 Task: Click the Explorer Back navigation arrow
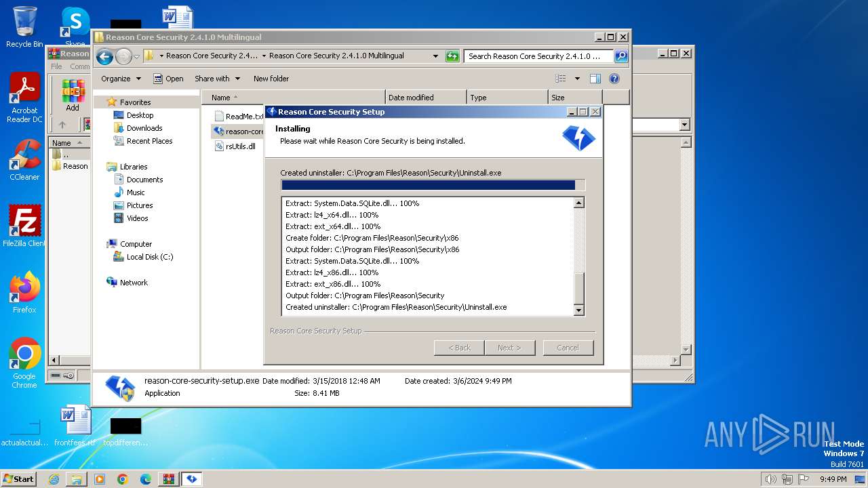[104, 56]
